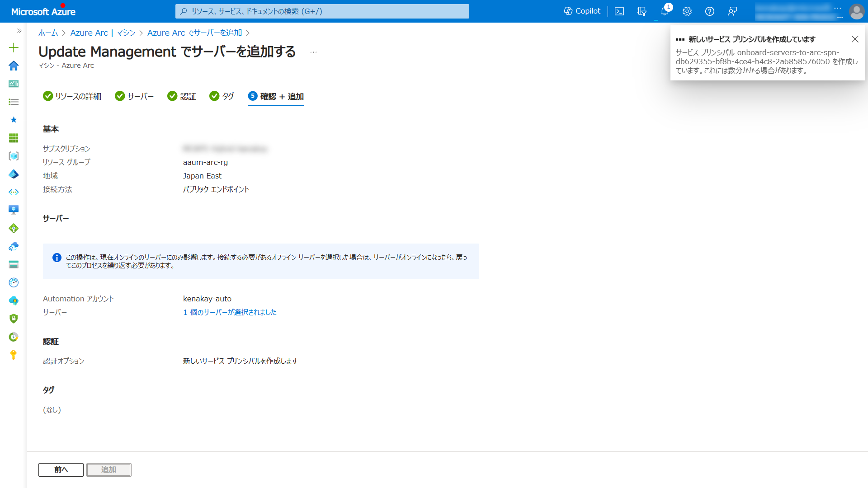
Task: Click the info icon in the blue banner
Action: click(x=57, y=258)
